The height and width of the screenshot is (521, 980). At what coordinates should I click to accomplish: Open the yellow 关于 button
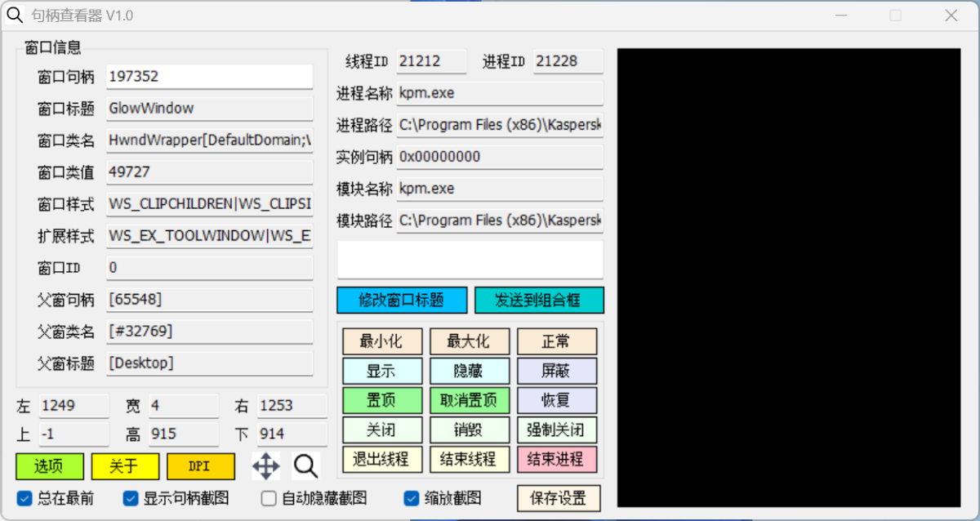pyautogui.click(x=125, y=466)
